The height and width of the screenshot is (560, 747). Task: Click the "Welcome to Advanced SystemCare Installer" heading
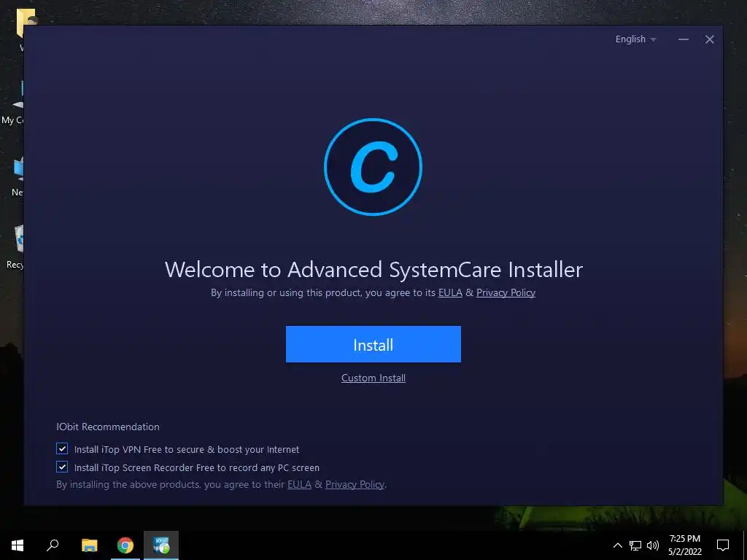coord(373,270)
